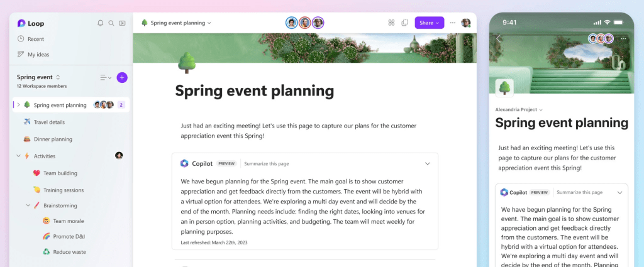Collapse the Copilot summary card chevron
644x267 pixels.
(x=427, y=163)
